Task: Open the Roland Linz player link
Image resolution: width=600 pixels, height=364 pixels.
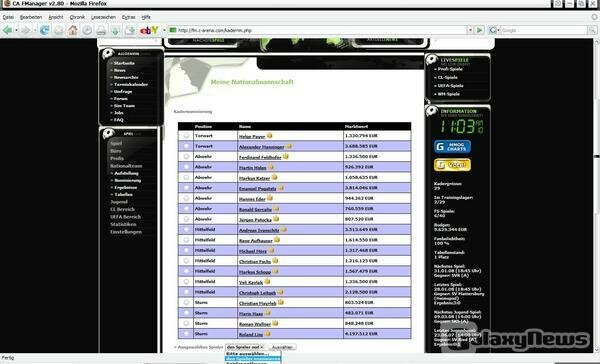Action: click(251, 335)
